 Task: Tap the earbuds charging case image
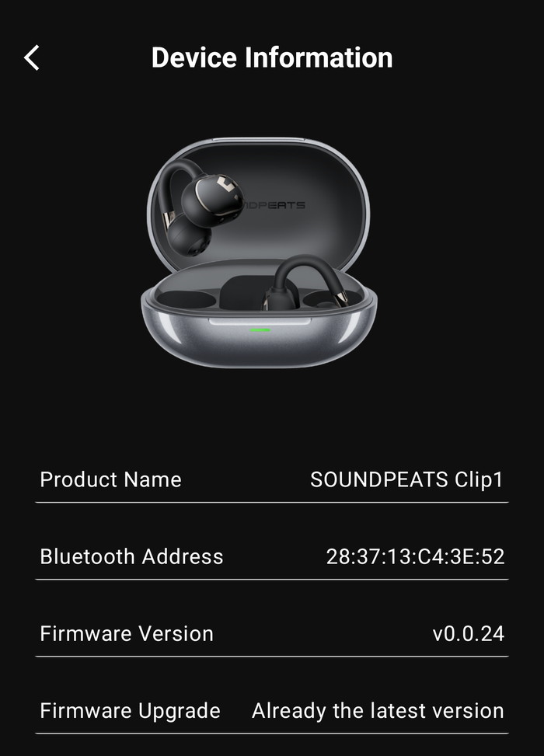tap(259, 253)
